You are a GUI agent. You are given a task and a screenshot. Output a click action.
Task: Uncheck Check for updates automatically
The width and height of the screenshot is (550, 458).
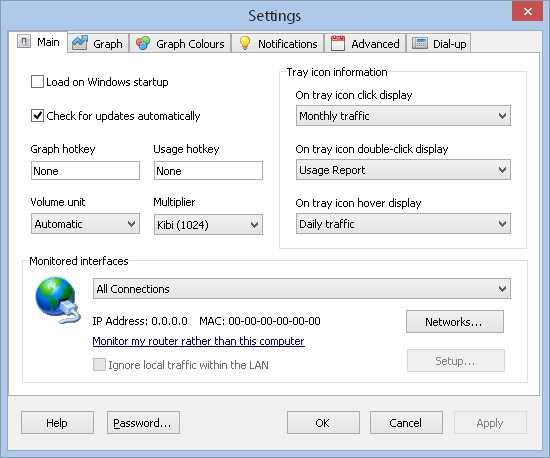37,116
